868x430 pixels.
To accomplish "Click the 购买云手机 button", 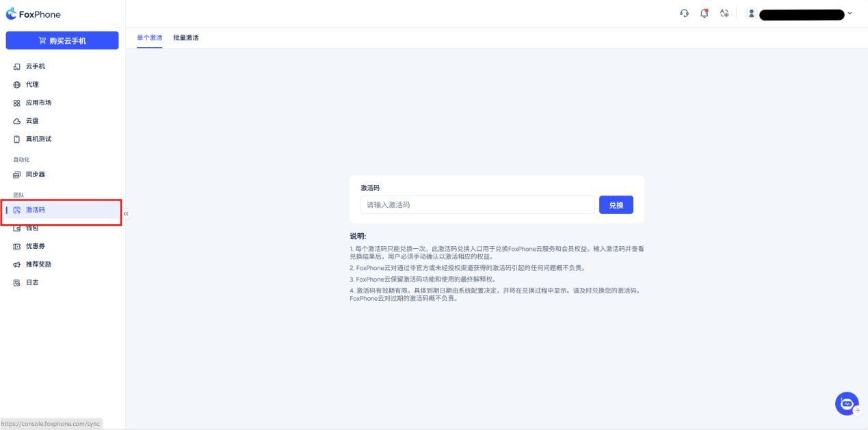I will 62,41.
